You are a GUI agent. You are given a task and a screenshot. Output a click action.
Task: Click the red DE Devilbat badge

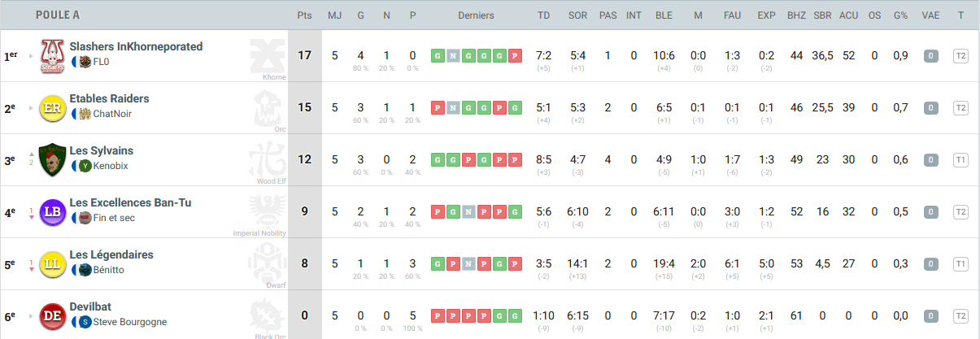(x=52, y=315)
